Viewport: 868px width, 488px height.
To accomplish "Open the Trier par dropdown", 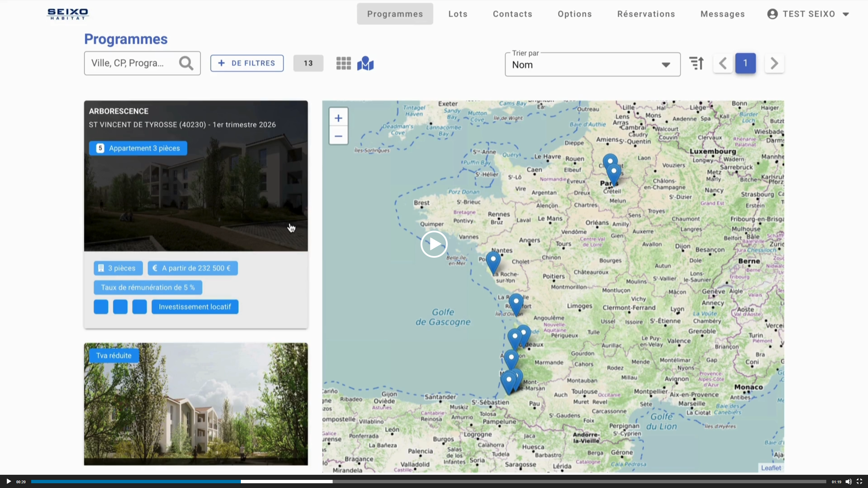I will tap(592, 65).
